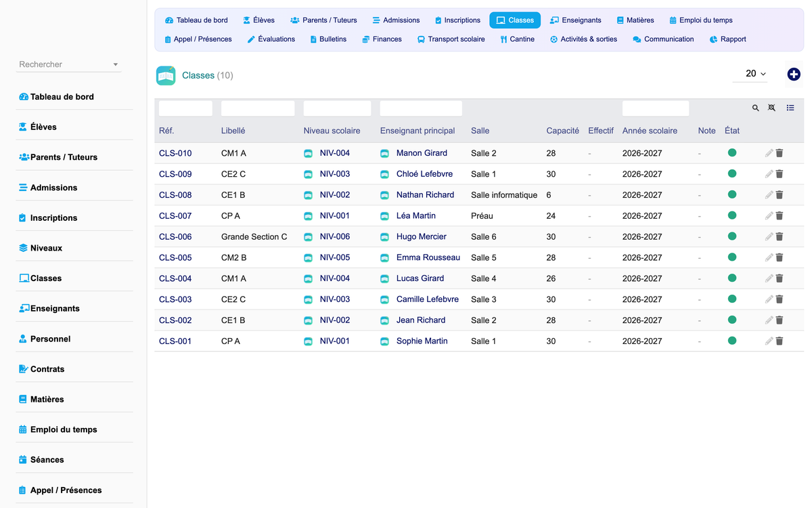Click the Réf. filter input field
Viewport: 812px width, 508px height.
(185, 108)
